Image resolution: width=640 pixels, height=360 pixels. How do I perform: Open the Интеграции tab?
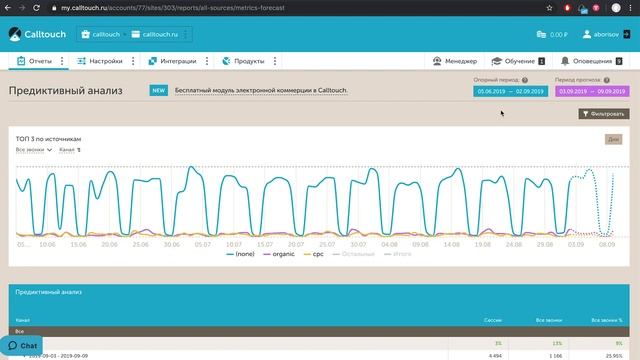(172, 61)
